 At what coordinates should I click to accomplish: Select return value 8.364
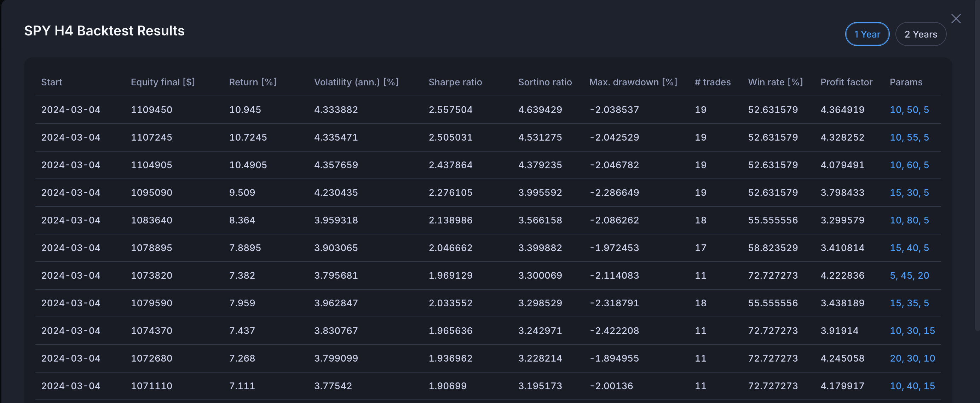pyautogui.click(x=242, y=220)
